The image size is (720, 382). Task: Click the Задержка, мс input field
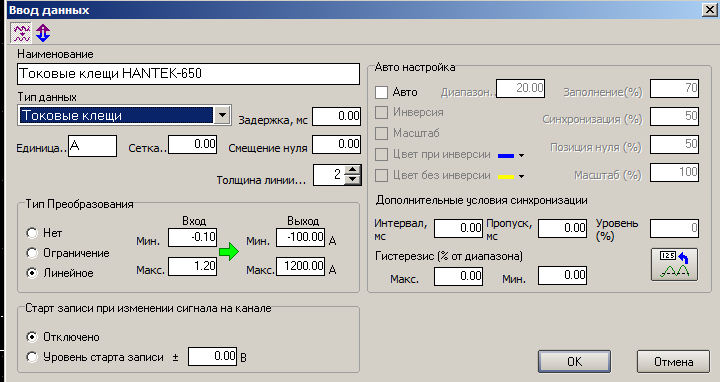pyautogui.click(x=336, y=116)
